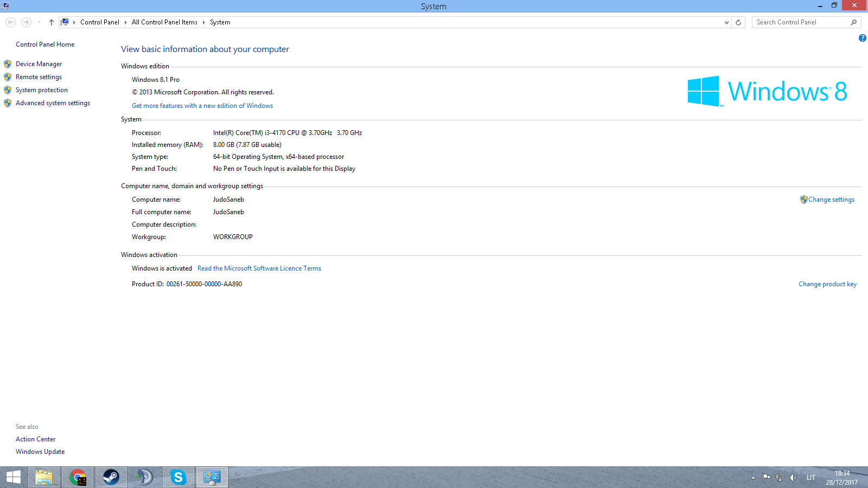The width and height of the screenshot is (868, 488).
Task: Get more features with a new edition of Windows
Action: tap(202, 106)
